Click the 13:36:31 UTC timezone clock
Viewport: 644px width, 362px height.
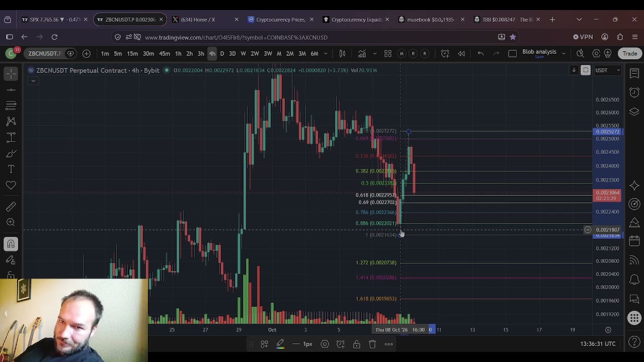[x=598, y=344]
